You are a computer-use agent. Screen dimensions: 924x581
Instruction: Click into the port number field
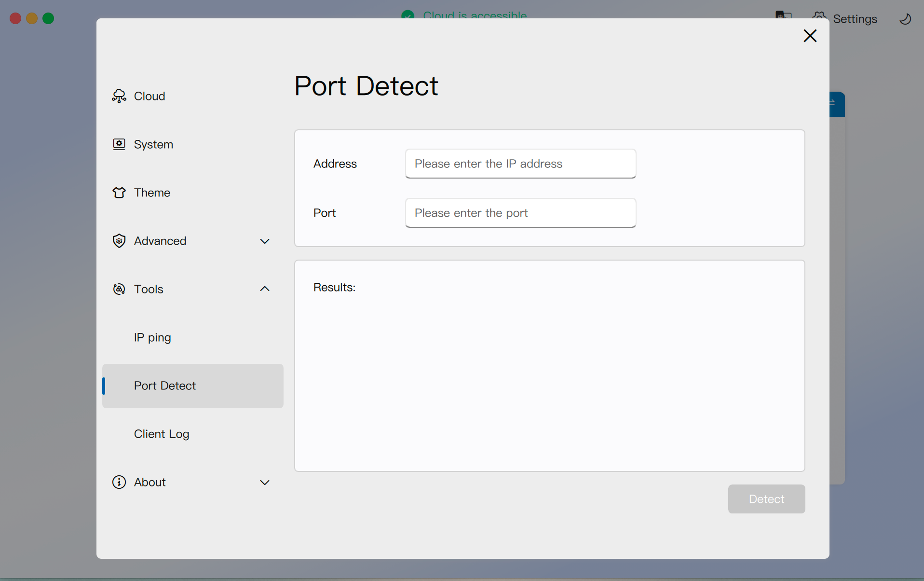520,213
